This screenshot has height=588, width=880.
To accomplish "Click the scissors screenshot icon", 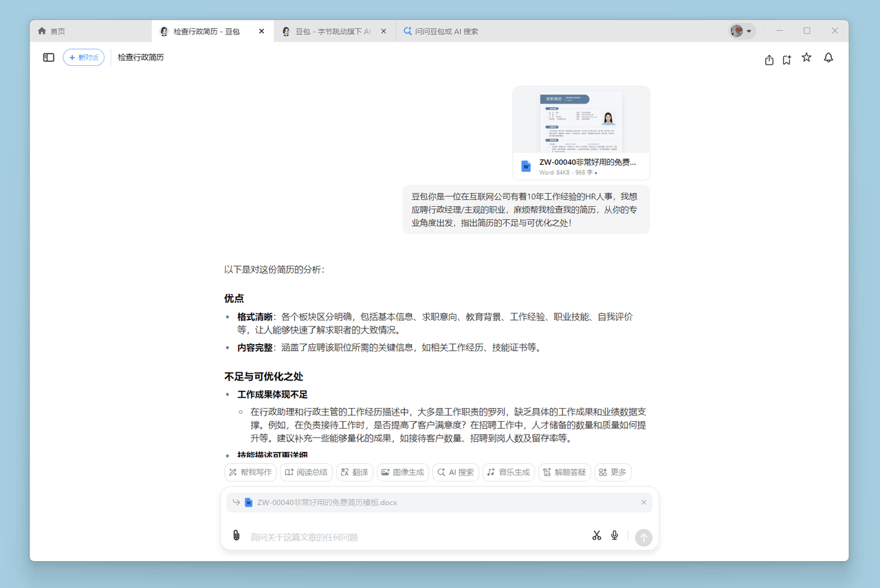I will pyautogui.click(x=596, y=536).
